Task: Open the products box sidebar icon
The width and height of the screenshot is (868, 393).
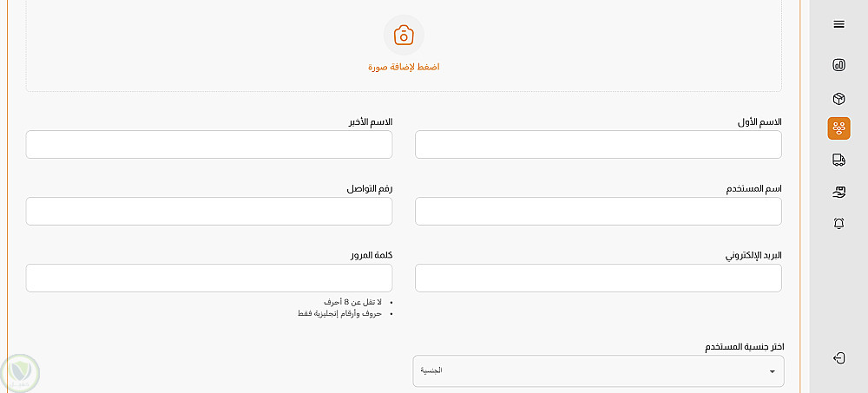Action: (x=838, y=99)
